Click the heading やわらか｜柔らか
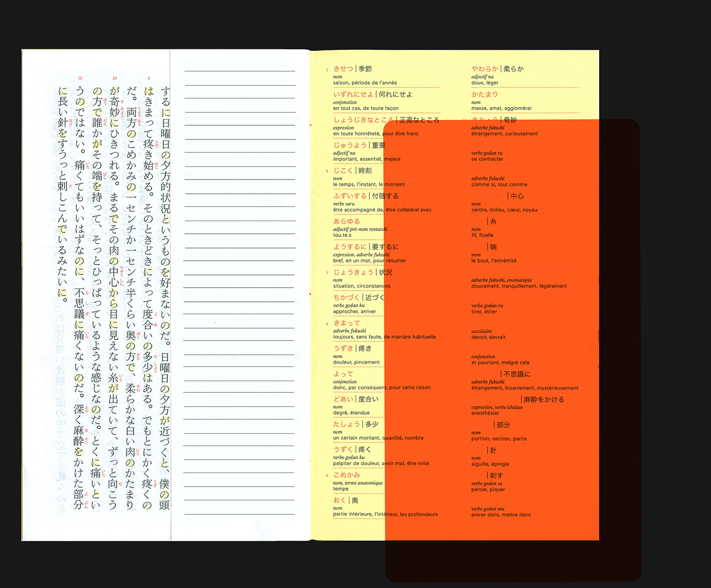 tap(498, 69)
